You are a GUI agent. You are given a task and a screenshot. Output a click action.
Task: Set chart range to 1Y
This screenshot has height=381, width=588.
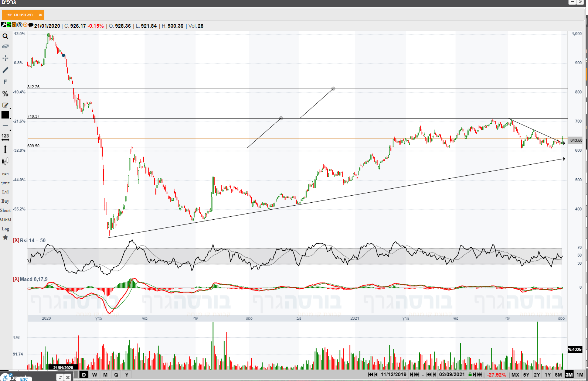(548, 375)
